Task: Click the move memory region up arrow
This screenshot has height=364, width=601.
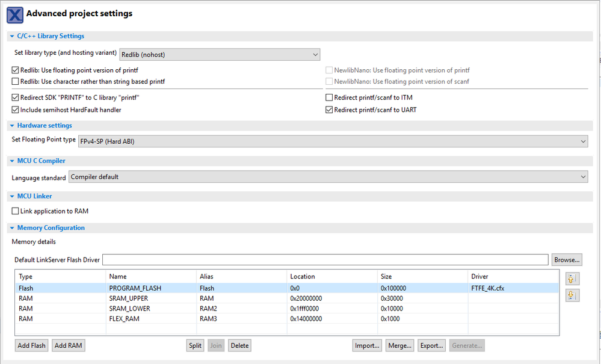Action: (572, 279)
